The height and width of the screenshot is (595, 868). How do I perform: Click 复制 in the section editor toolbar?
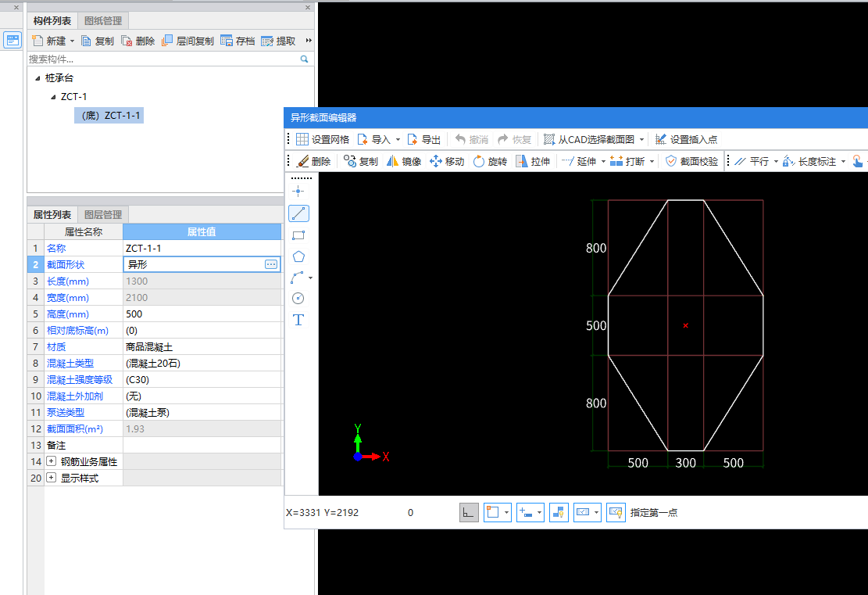tap(361, 161)
